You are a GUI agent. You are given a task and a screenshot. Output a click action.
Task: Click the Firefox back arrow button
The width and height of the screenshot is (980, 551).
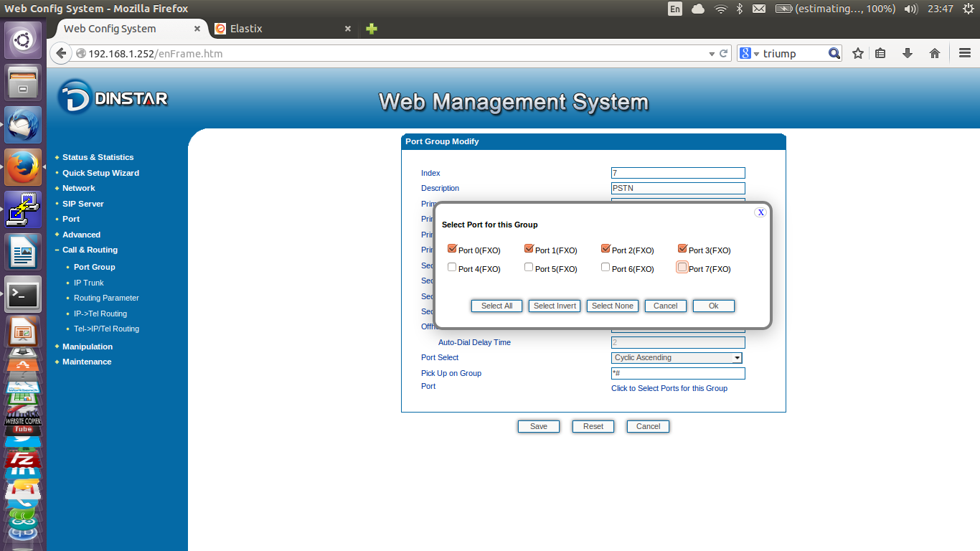[62, 53]
